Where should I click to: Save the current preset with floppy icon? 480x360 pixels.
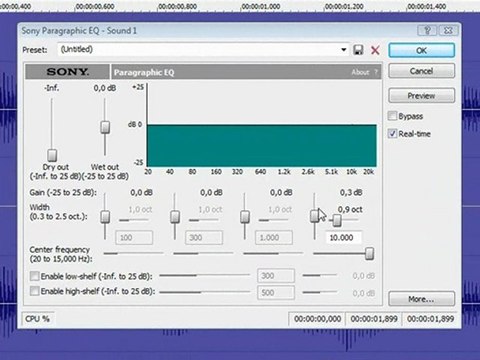[358, 50]
